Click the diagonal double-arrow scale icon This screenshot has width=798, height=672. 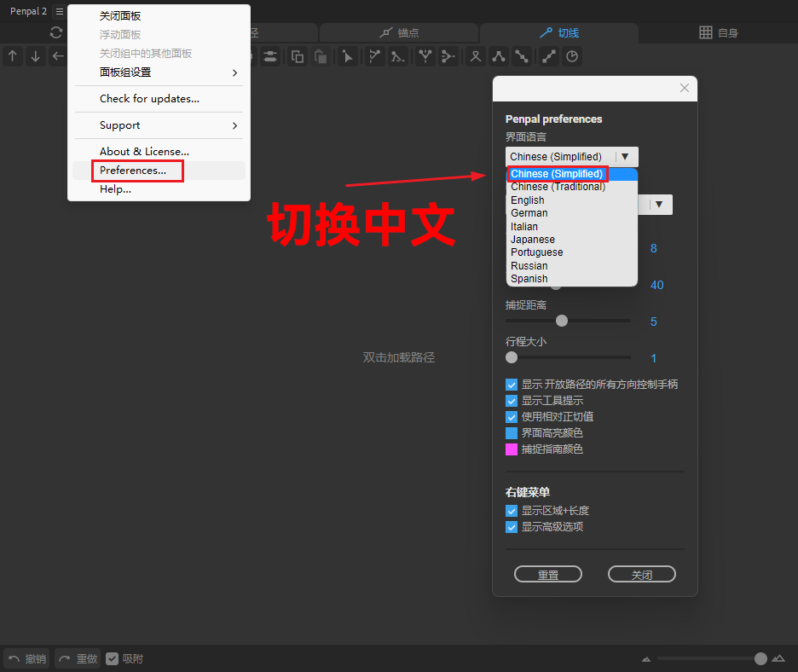point(549,56)
